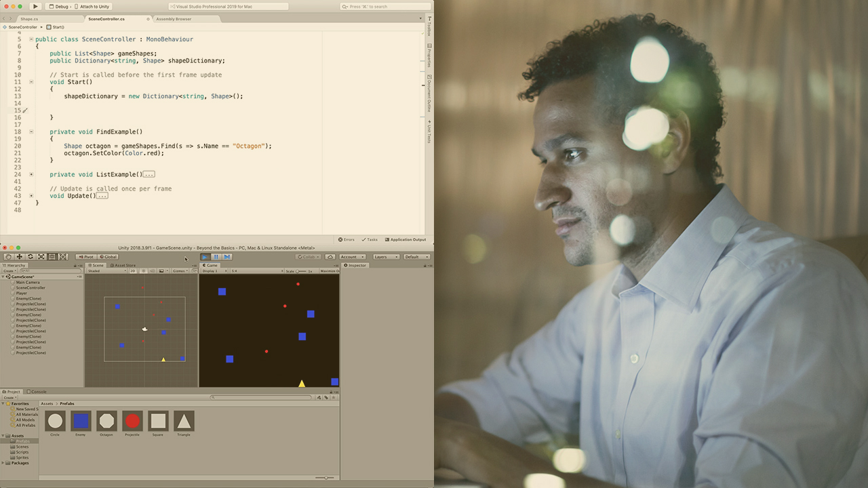Adjust the Game view Scale slider
The image size is (868, 488).
click(301, 271)
